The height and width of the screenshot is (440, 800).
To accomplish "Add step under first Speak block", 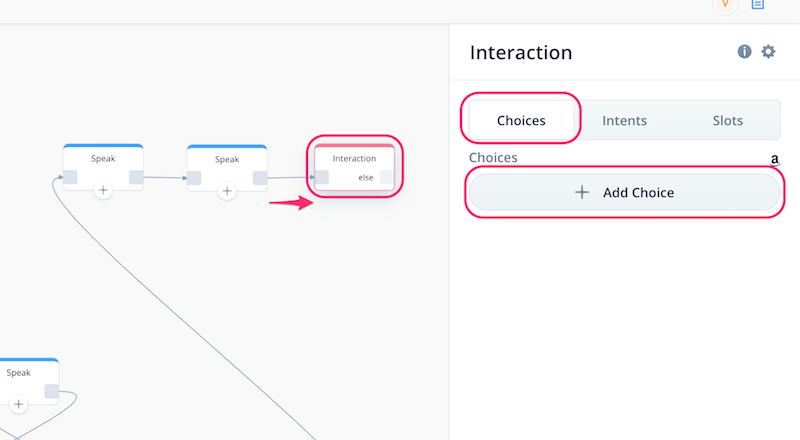I will click(103, 190).
